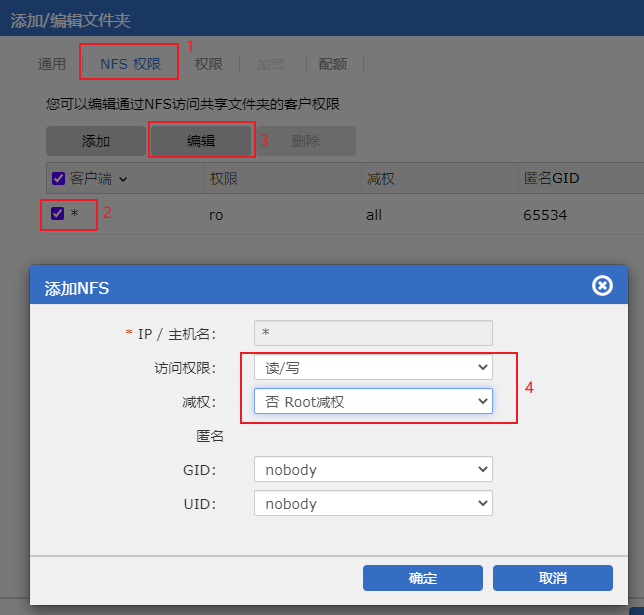Click the 匿名GID column header
Viewport: 644px width, 615px height.
[x=552, y=179]
